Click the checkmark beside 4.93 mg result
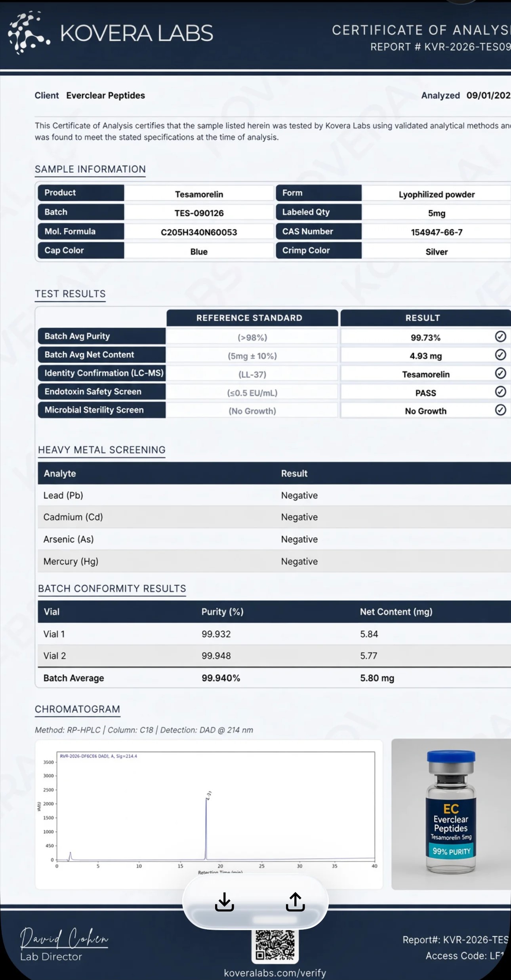The image size is (511, 980). pos(500,355)
